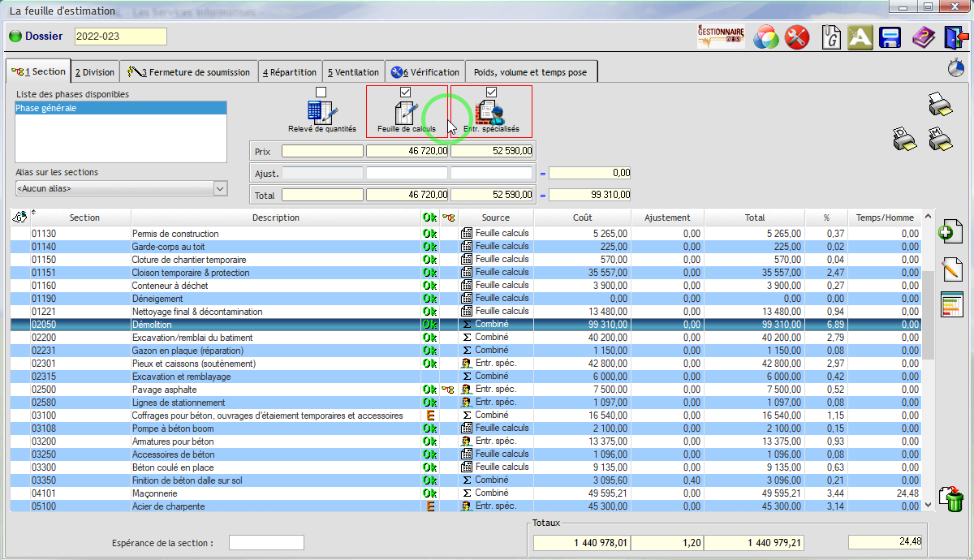Click the green plus add section icon
Viewport: 974px width, 560px height.
[x=950, y=233]
